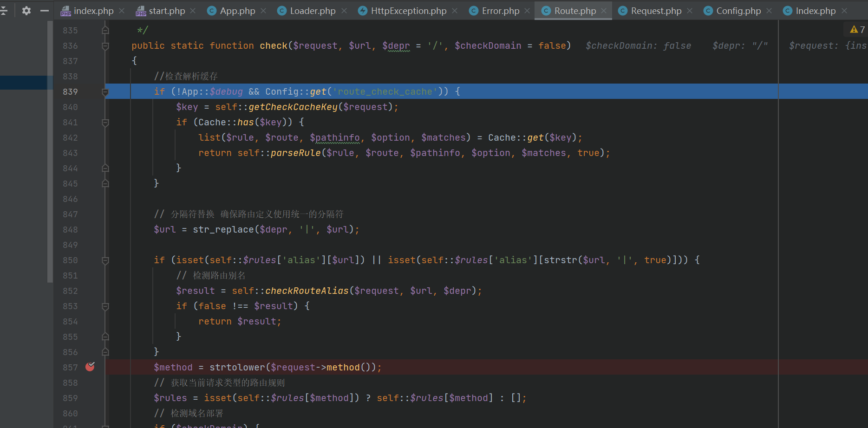Viewport: 868px width, 428px height.
Task: Click the check function name
Action: 274,45
